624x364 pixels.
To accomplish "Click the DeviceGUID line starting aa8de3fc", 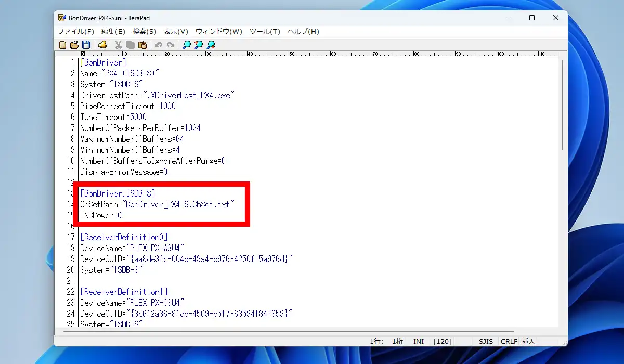I will point(187,259).
